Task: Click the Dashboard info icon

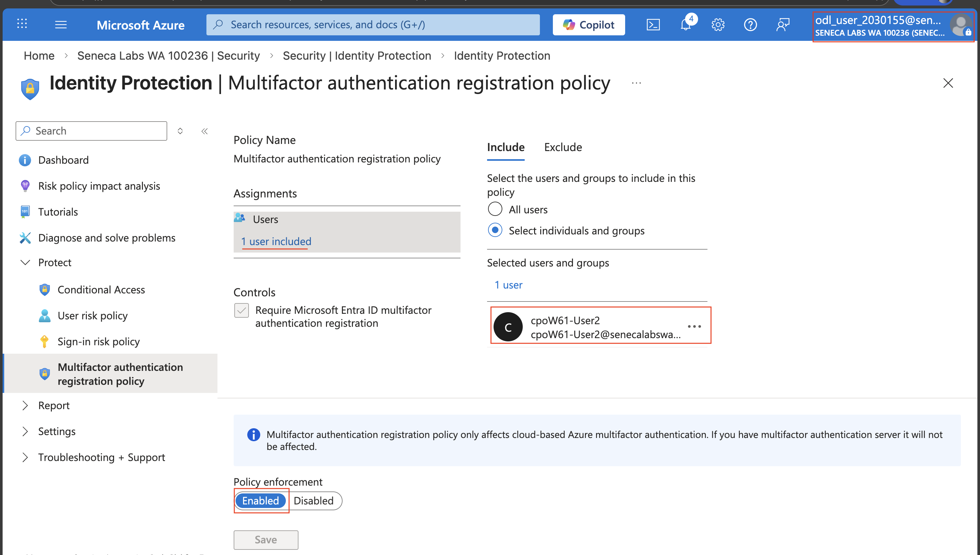Action: click(25, 160)
